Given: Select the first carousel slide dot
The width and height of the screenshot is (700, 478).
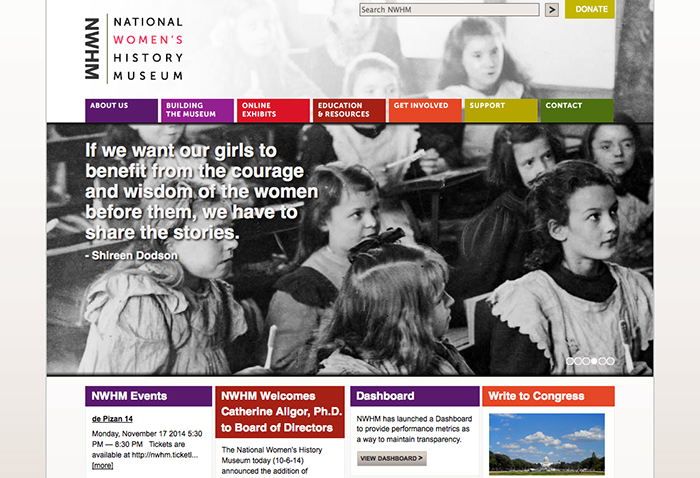Looking at the screenshot, I should 571,361.
